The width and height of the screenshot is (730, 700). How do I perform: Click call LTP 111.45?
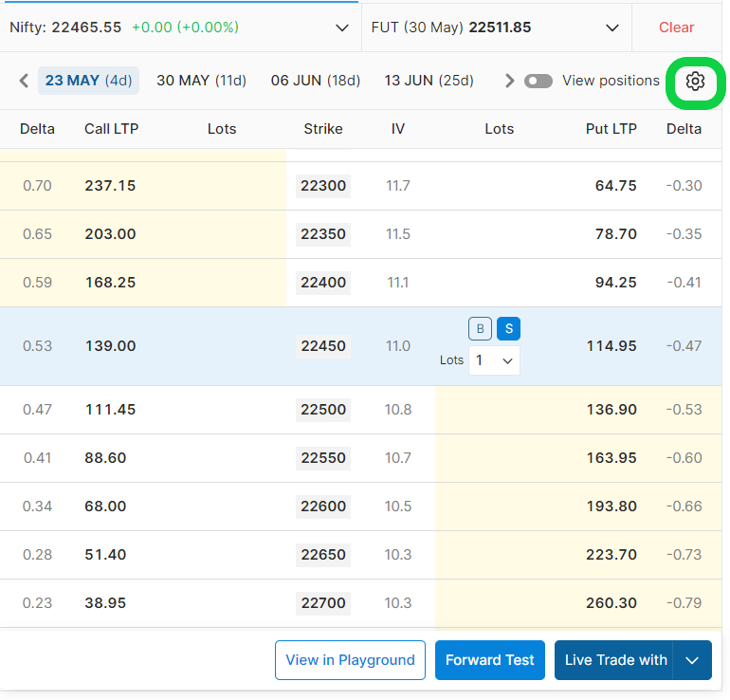[x=110, y=410]
